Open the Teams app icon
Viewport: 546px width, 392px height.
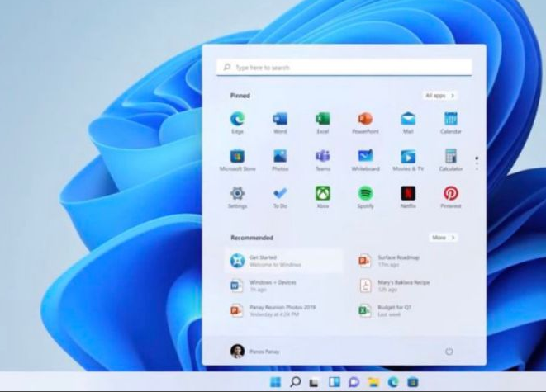tap(323, 157)
